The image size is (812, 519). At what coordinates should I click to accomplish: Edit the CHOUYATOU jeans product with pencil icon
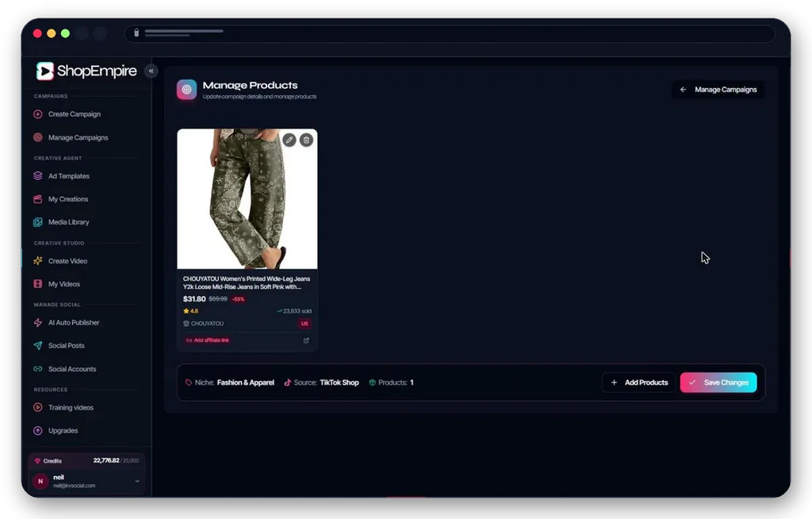[x=289, y=140]
